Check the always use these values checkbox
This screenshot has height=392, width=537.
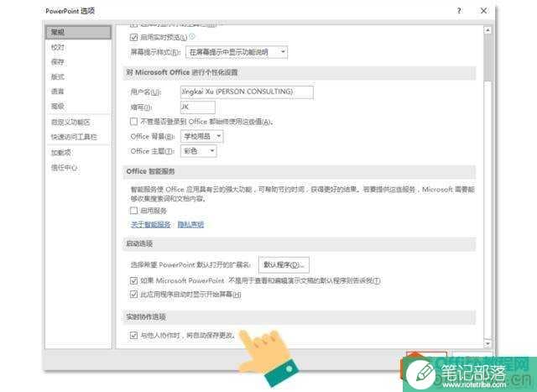[x=134, y=122]
